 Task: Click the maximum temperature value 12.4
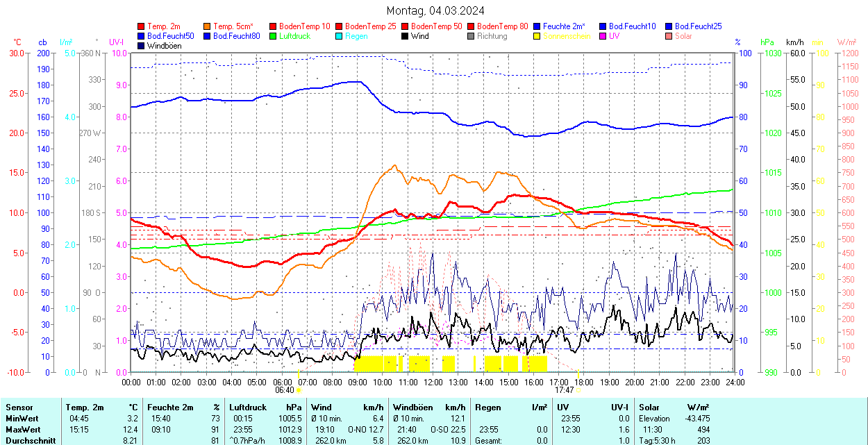[x=130, y=430]
